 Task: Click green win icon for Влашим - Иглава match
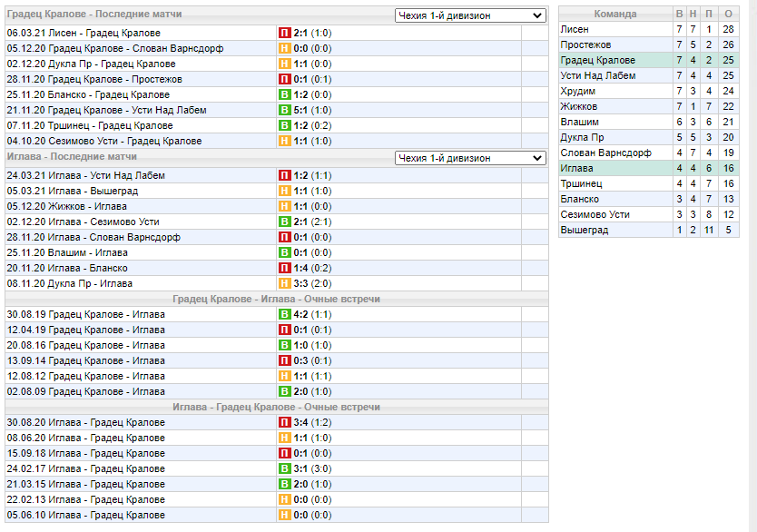click(x=284, y=252)
